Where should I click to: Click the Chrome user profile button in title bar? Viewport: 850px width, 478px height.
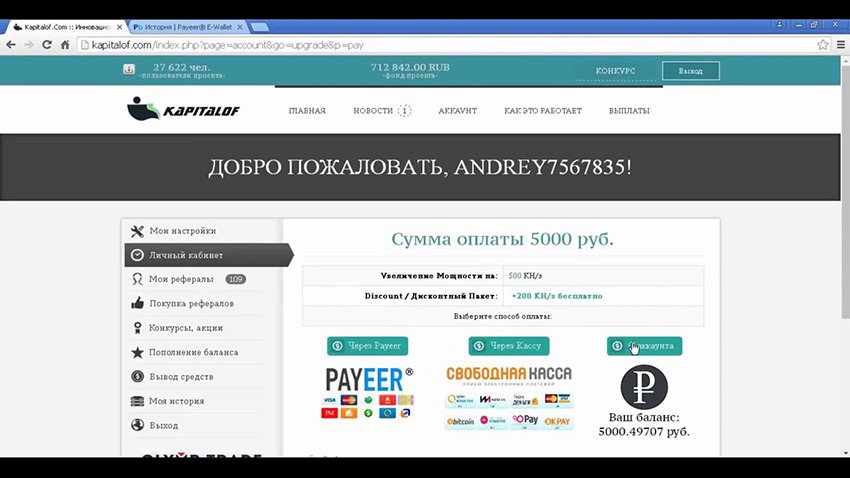[779, 25]
